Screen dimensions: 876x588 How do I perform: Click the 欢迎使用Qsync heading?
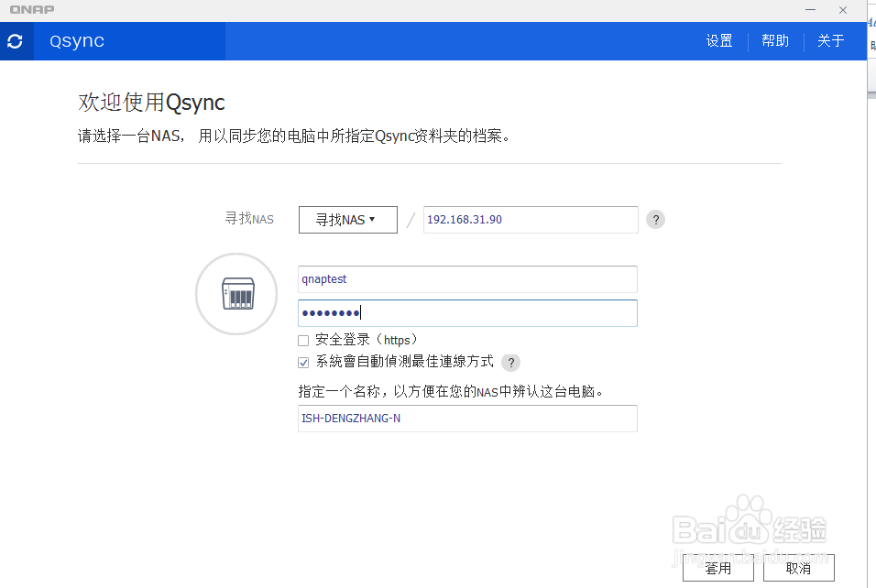(x=151, y=103)
